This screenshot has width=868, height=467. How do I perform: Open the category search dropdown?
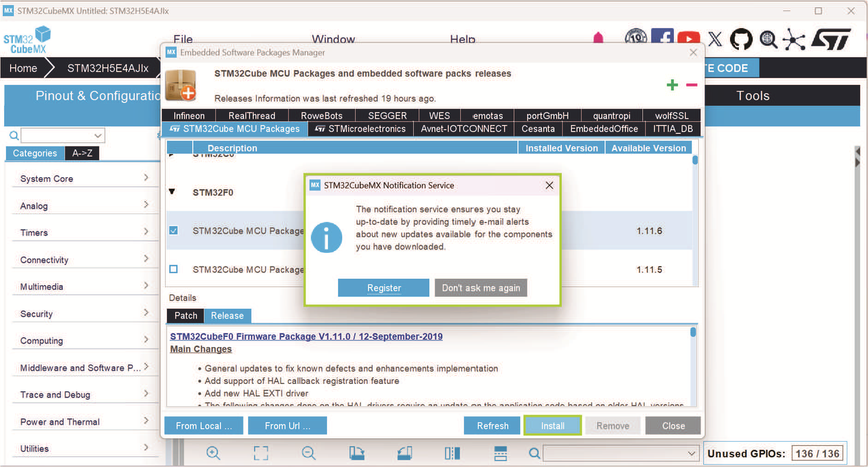point(98,136)
